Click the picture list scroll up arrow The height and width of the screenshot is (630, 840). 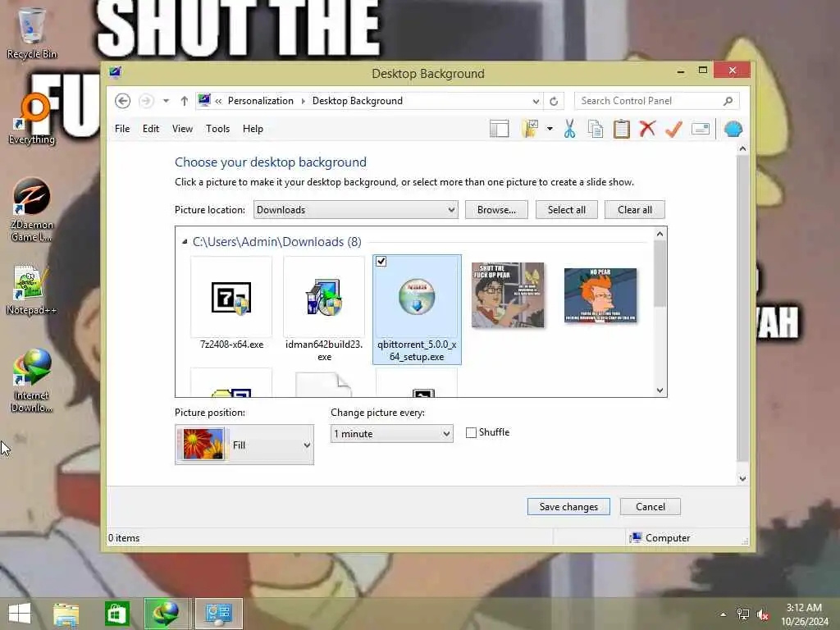click(660, 234)
